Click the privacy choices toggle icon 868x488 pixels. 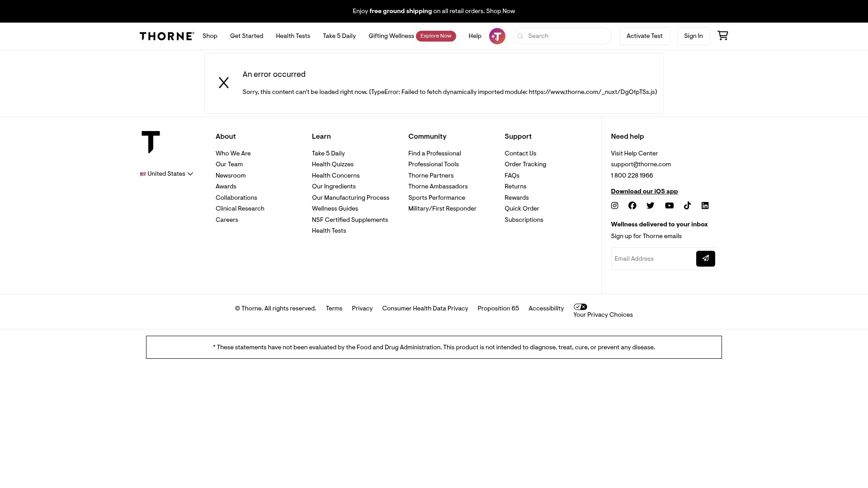580,307
